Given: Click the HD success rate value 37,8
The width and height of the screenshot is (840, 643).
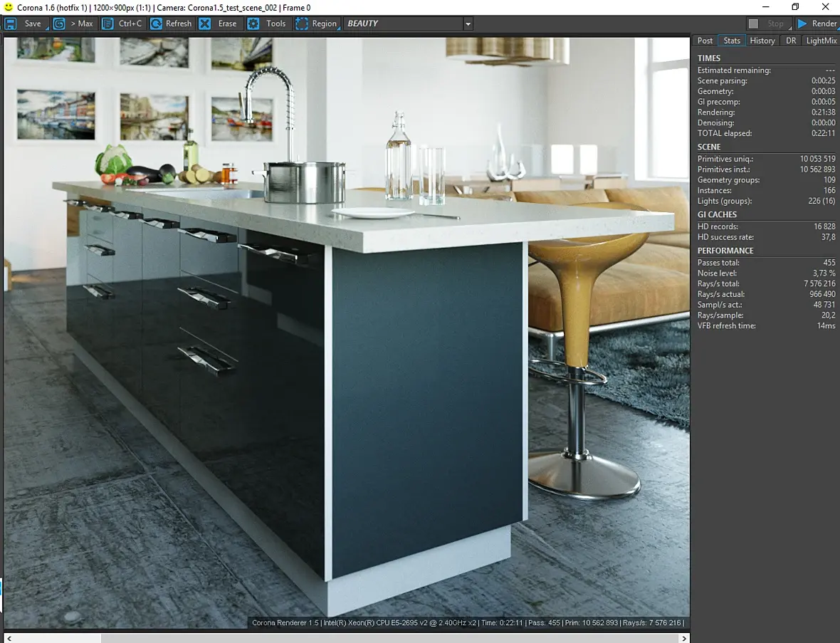Looking at the screenshot, I should (x=828, y=237).
